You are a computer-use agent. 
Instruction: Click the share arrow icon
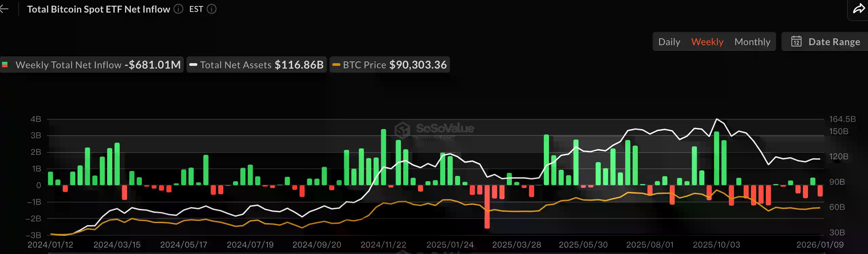[x=859, y=8]
